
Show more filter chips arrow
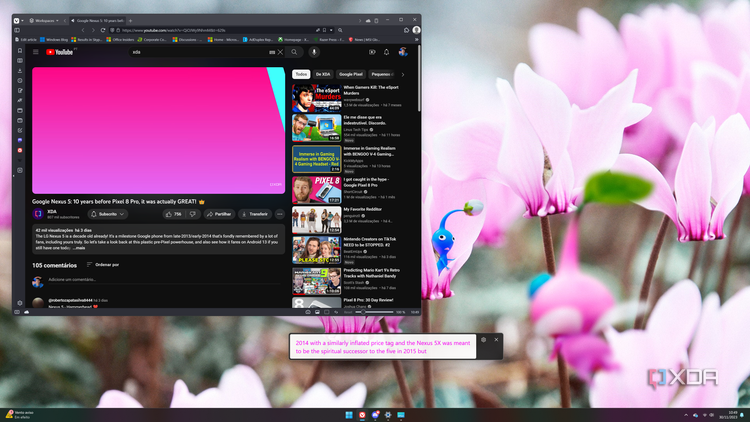pos(403,74)
